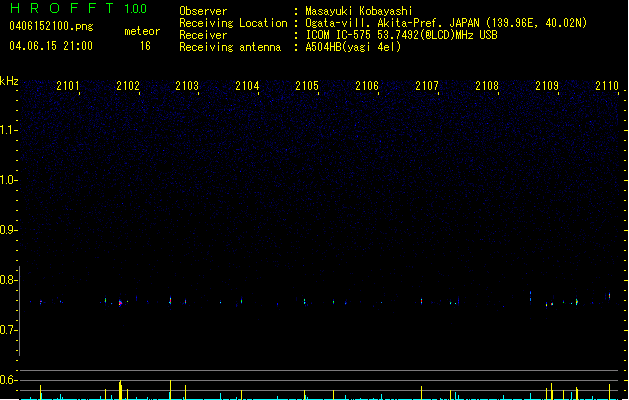Click time marker 2104
629x400 pixels.
[247, 86]
